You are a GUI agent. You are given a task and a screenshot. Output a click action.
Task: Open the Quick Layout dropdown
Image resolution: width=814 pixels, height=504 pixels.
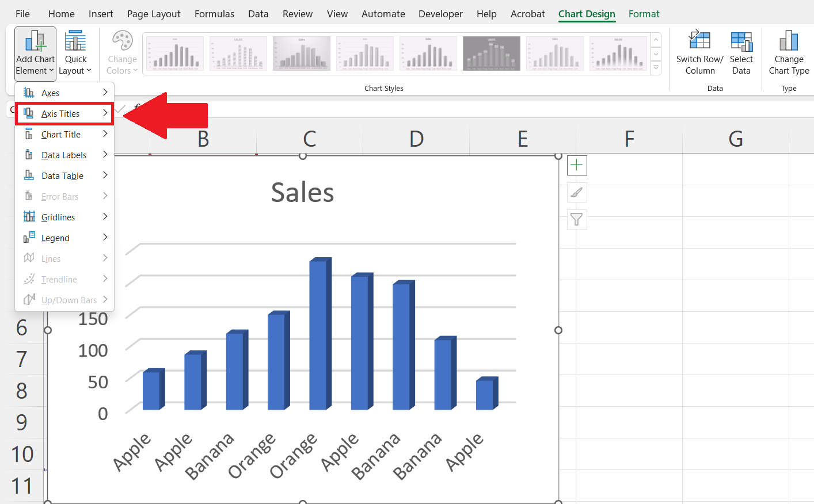coord(75,53)
